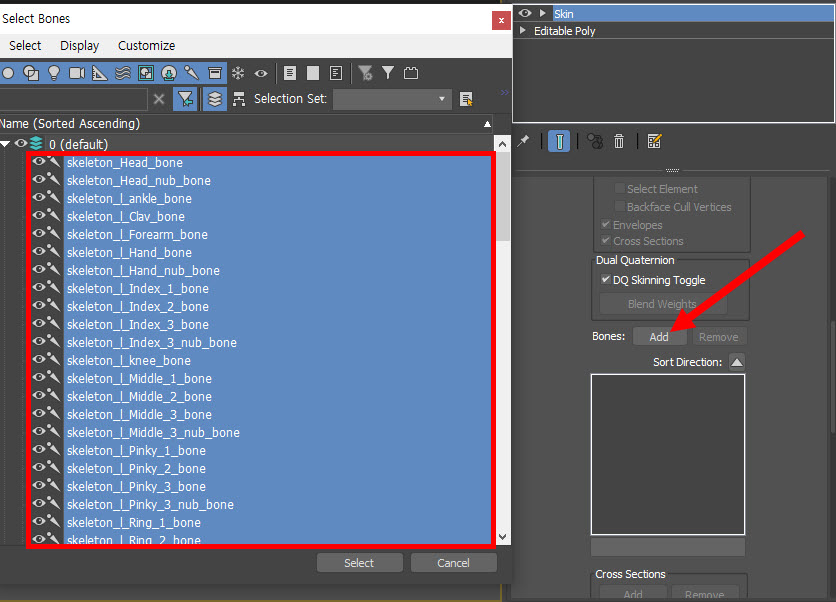
Task: Open the Selection Set dropdown
Action: pos(392,99)
